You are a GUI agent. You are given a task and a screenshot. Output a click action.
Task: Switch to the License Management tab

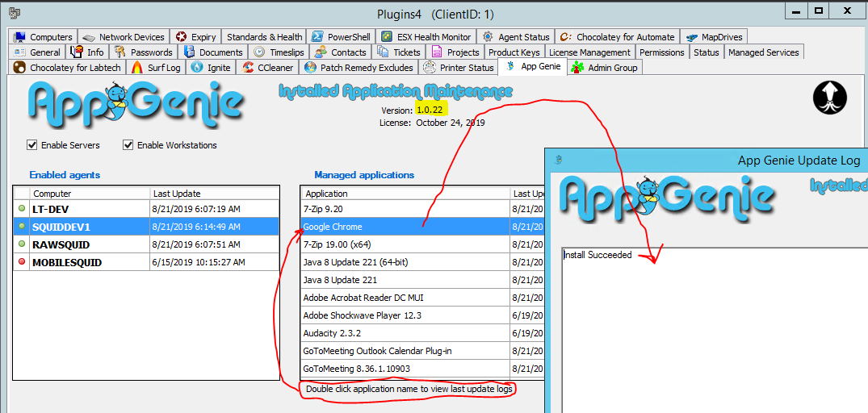pos(589,52)
